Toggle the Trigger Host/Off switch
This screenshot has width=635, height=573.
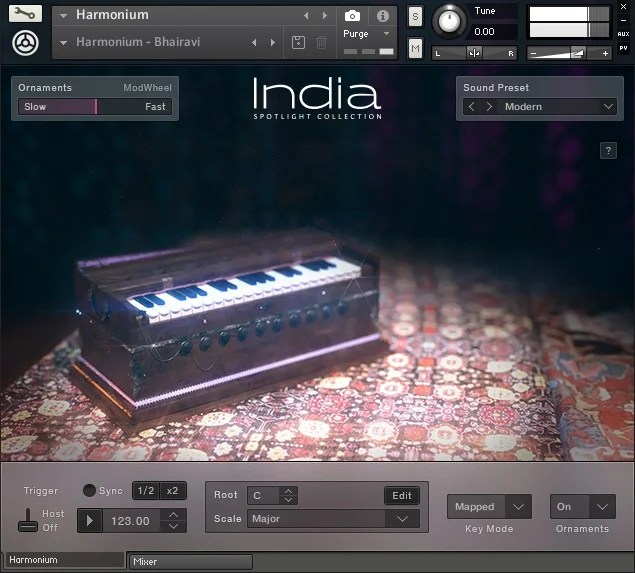(28, 520)
